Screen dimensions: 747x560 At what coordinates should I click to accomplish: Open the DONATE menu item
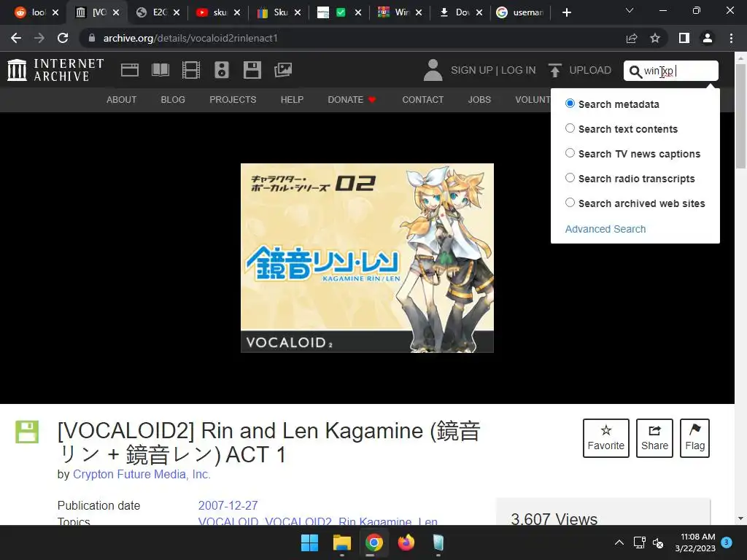tap(352, 99)
